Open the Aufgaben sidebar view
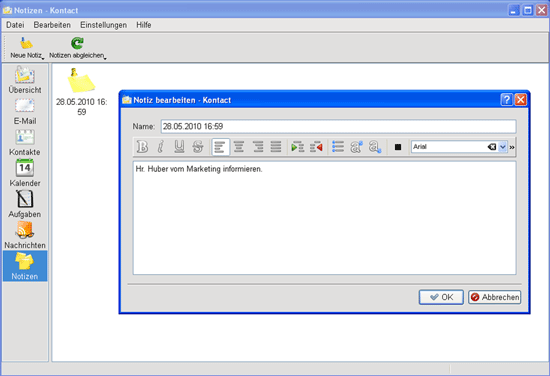Viewport: 550px width, 376px height. point(25,204)
